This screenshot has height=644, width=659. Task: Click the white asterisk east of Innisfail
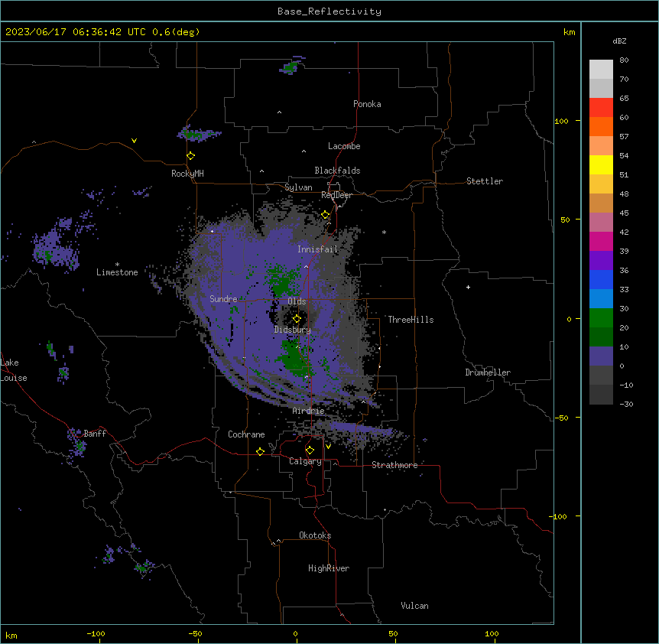coord(384,232)
